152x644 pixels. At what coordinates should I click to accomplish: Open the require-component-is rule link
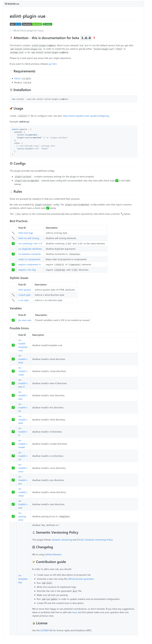tap(29, 264)
